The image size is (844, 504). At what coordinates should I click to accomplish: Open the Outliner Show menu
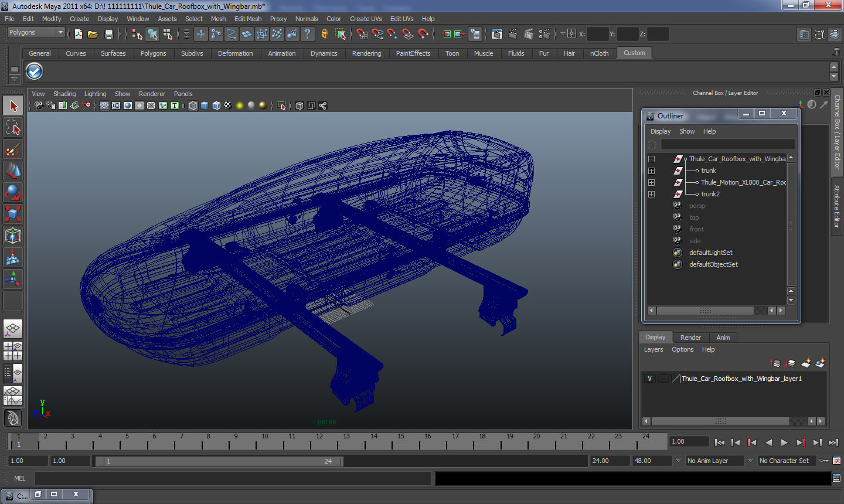(687, 131)
